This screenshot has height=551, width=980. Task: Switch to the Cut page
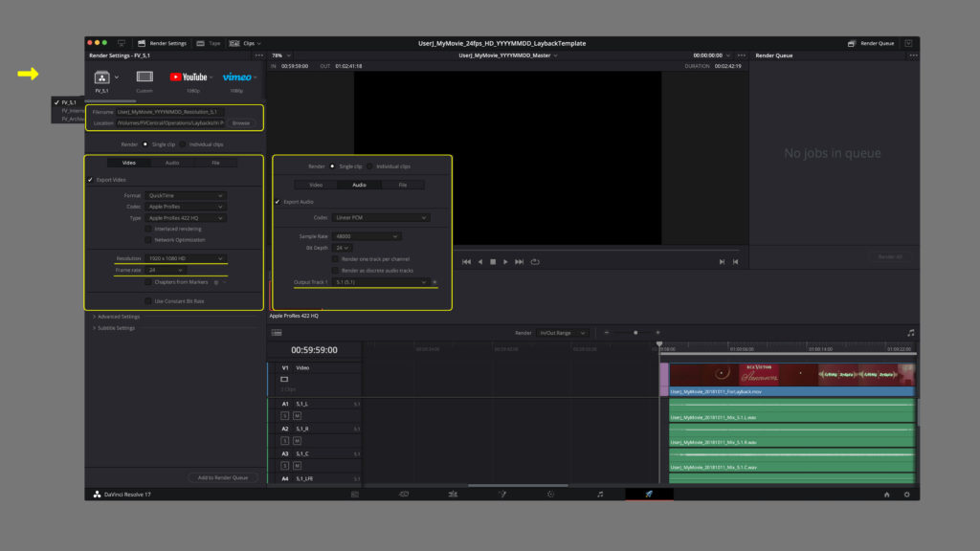click(x=404, y=495)
